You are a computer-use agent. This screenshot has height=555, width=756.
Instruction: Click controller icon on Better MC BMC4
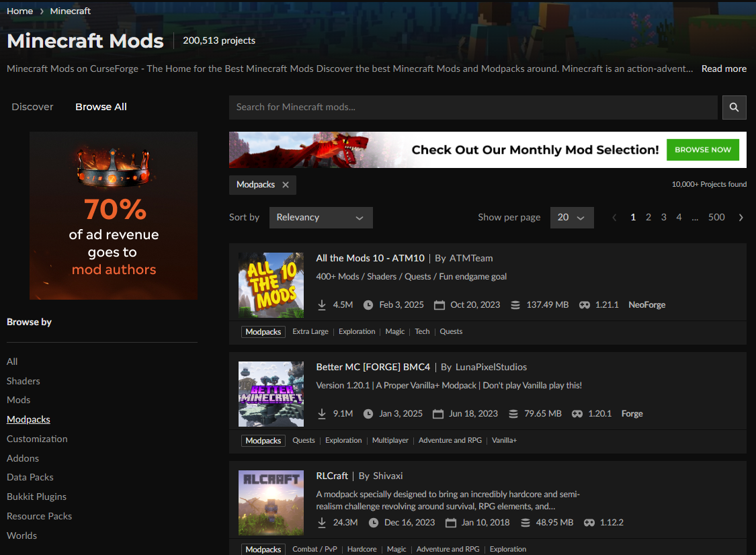pos(577,414)
